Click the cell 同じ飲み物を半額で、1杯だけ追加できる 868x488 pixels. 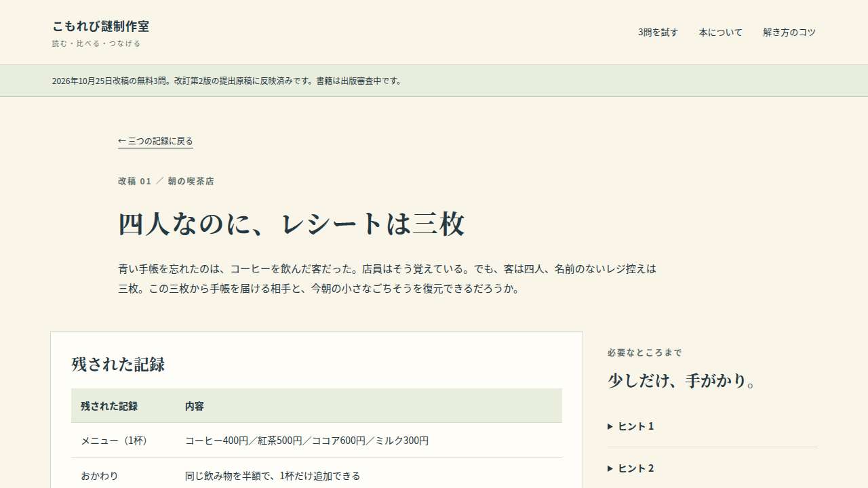click(273, 476)
